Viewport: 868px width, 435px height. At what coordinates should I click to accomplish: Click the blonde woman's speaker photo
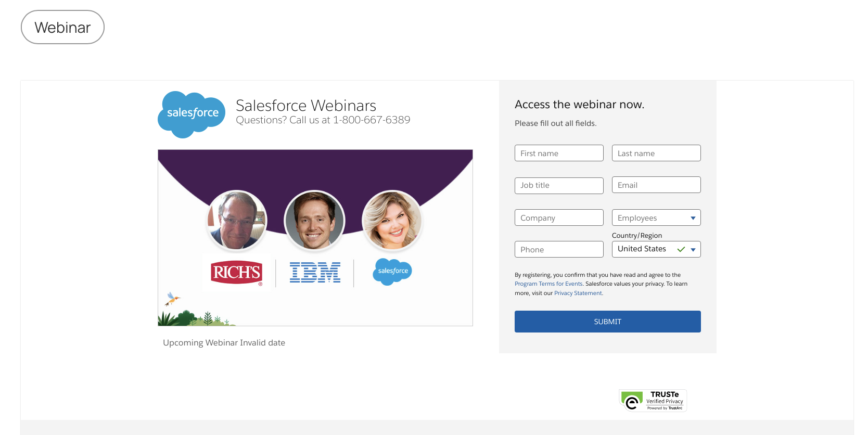[x=392, y=220]
